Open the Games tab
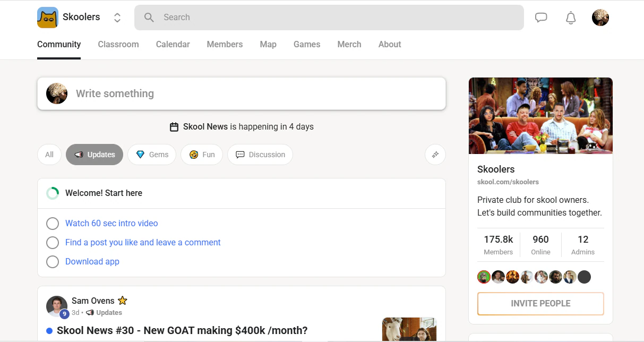Image resolution: width=644 pixels, height=342 pixels. coord(307,45)
